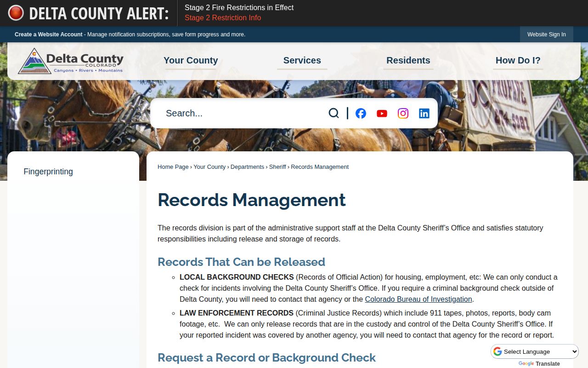Click the Google Translate label
This screenshot has height=368, width=588.
[x=539, y=364]
